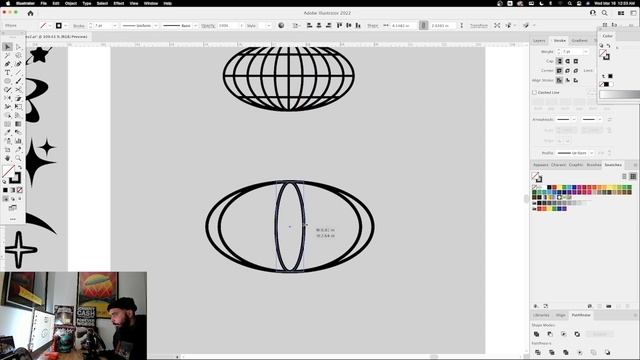Set stroke cap to Round Cap

point(567,61)
